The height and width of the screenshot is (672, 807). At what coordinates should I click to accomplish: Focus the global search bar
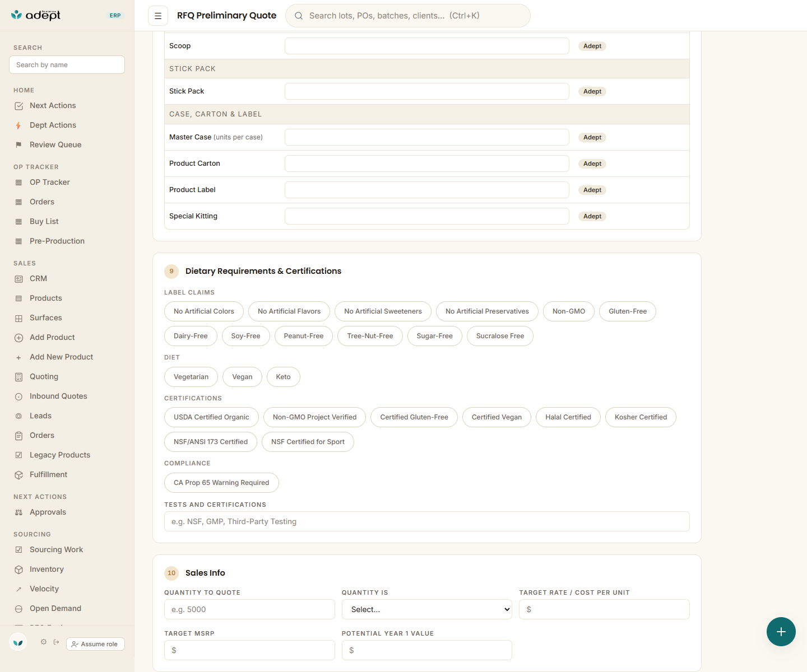coord(408,16)
